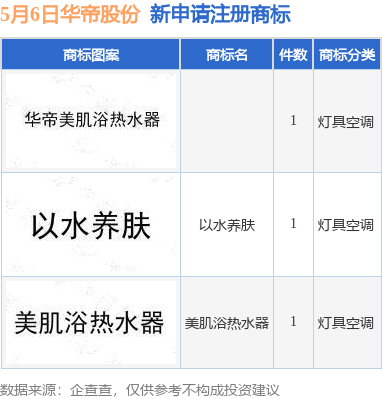Click count '1' in the 以水养肤 row
The width and height of the screenshot is (382, 399).
293,224
